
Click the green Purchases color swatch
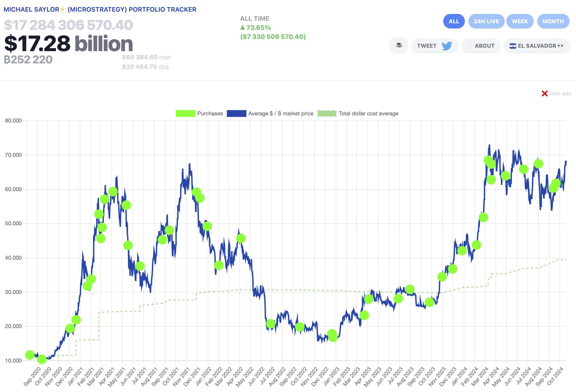185,113
